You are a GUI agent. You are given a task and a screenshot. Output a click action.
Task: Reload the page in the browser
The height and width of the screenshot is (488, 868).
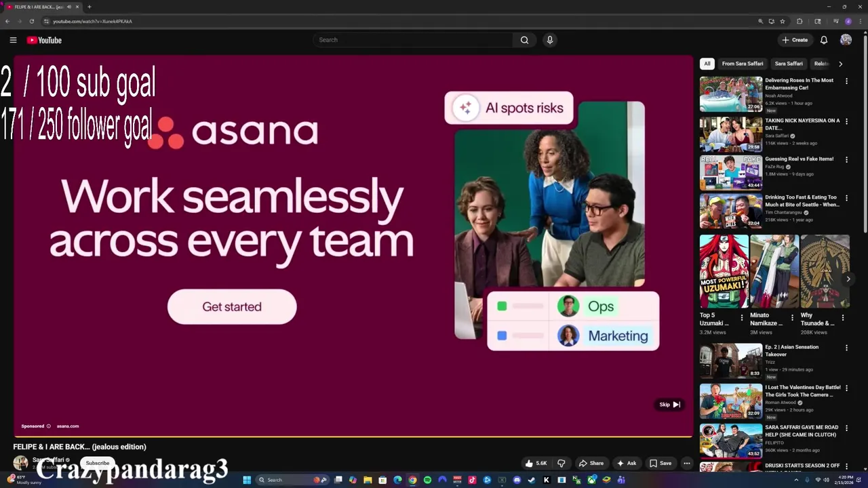click(x=31, y=21)
